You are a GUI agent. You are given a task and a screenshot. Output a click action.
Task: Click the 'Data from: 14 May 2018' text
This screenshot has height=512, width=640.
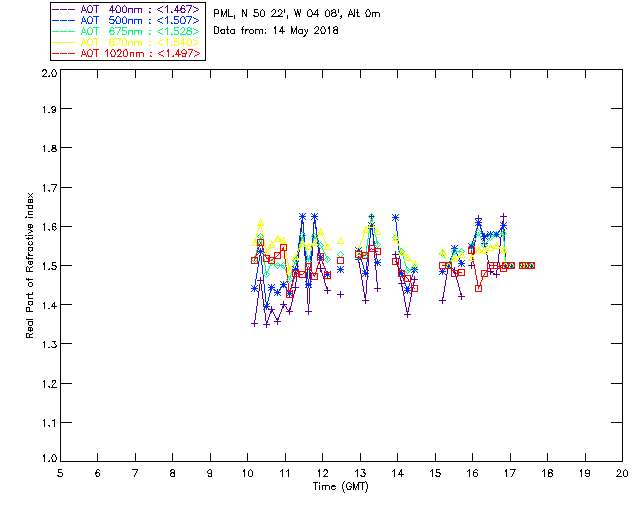276,31
